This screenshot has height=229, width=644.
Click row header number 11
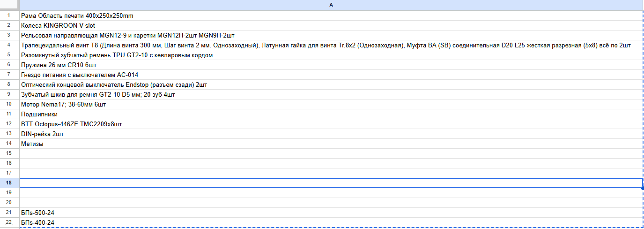9,114
